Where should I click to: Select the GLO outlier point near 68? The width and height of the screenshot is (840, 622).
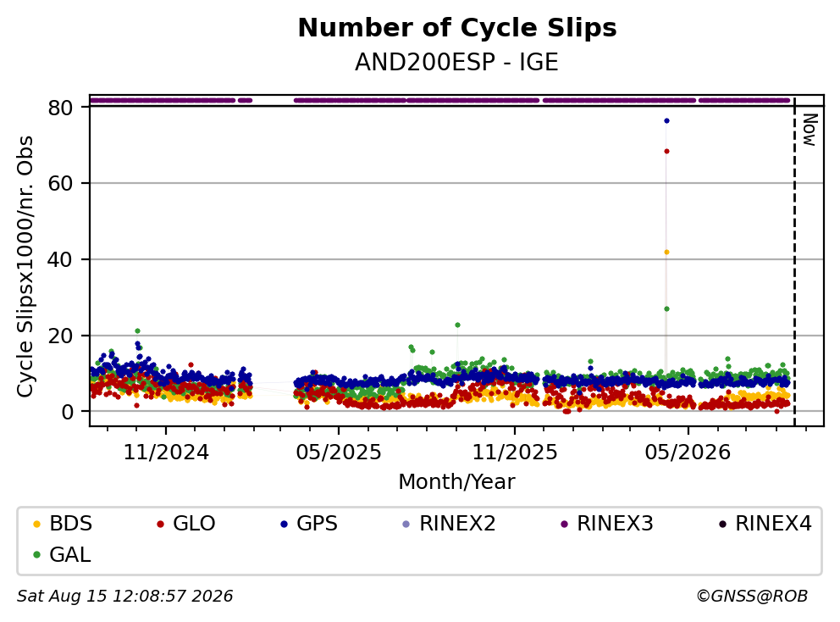(x=666, y=151)
